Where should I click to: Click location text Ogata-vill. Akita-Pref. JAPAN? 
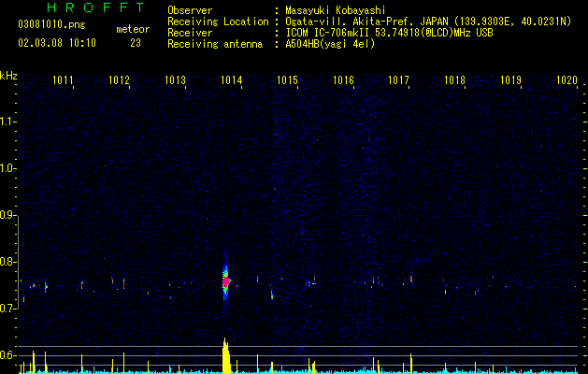pyautogui.click(x=366, y=22)
